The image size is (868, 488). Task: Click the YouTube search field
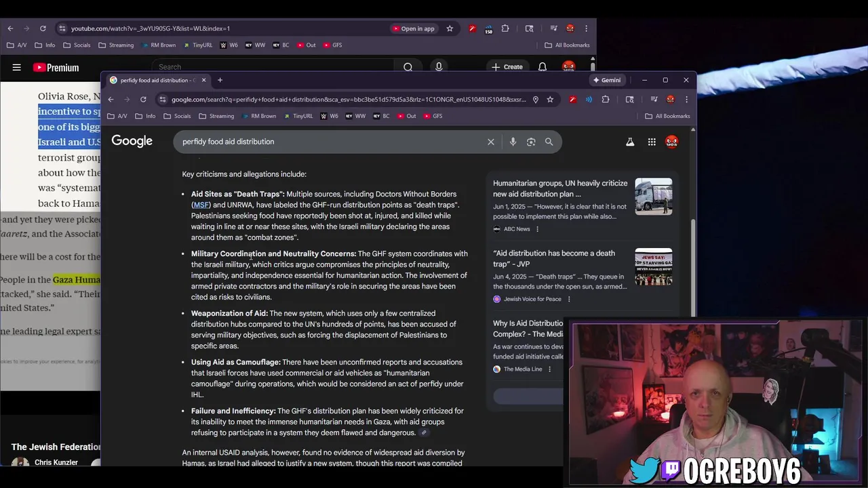[273, 67]
